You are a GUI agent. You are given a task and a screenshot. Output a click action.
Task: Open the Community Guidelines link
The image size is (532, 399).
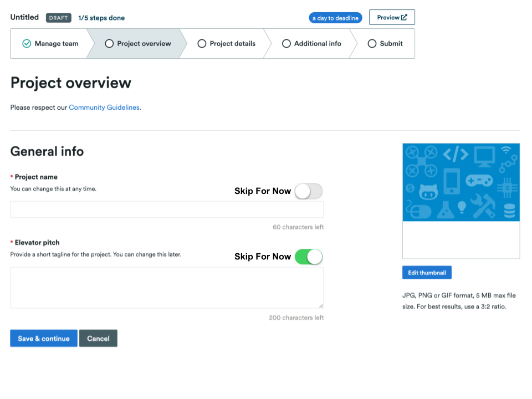point(104,108)
